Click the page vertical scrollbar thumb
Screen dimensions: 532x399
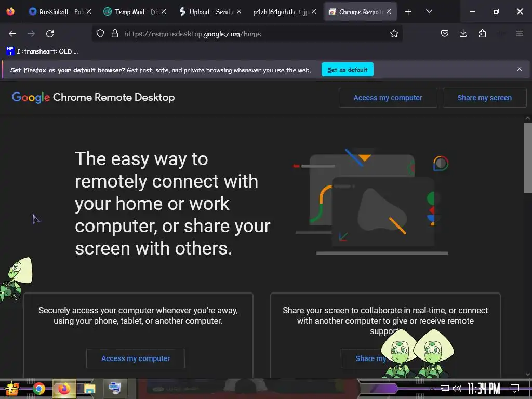click(528, 157)
